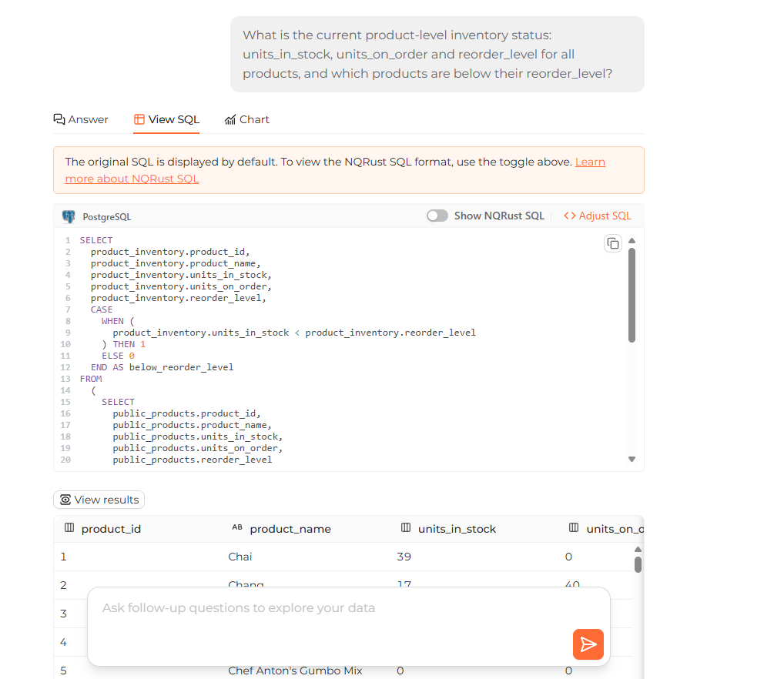
Task: Click the PostgreSQL elephant icon
Action: coord(69,216)
